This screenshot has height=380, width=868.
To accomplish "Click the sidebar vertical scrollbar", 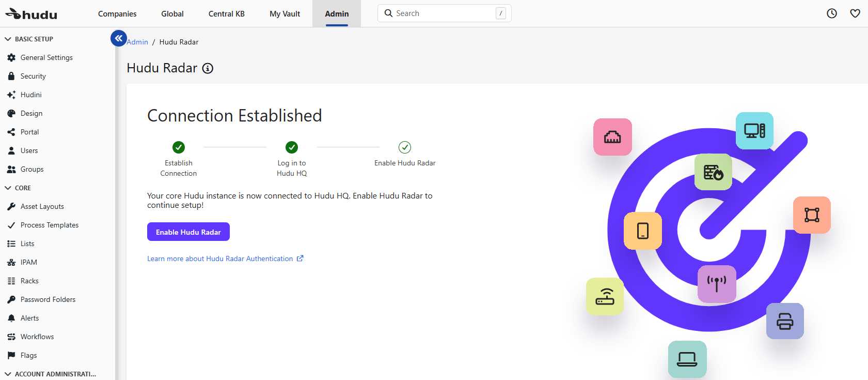I will [117, 204].
